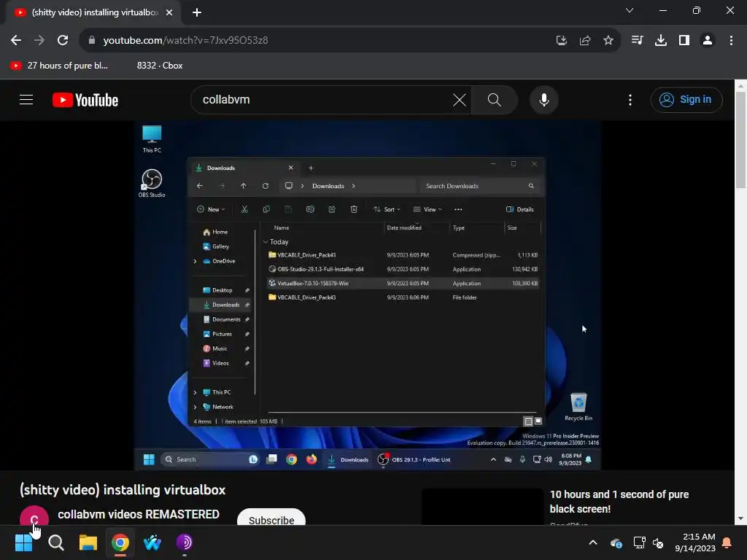Viewport: 747px width, 560px height.
Task: Open the notification bell in system tray
Action: (727, 542)
